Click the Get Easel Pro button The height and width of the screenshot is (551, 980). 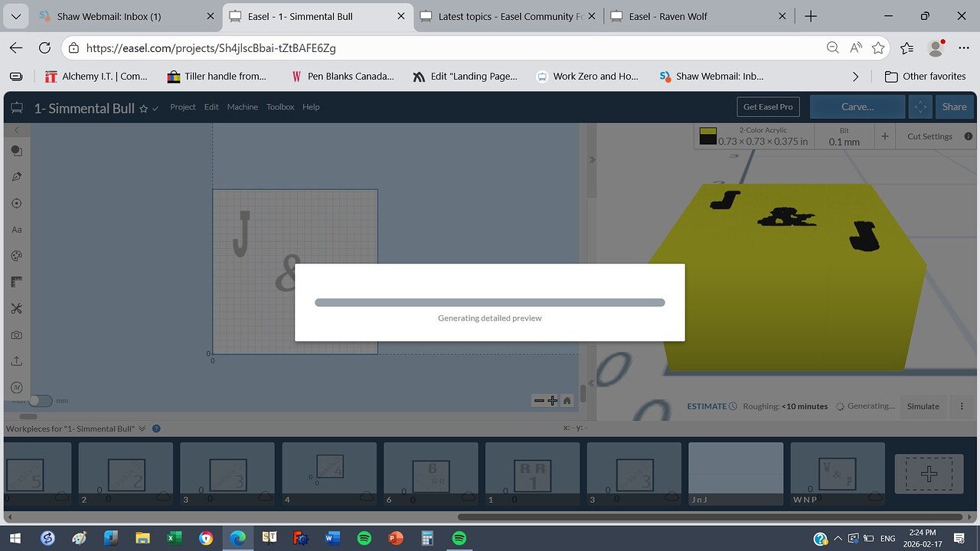(x=767, y=106)
